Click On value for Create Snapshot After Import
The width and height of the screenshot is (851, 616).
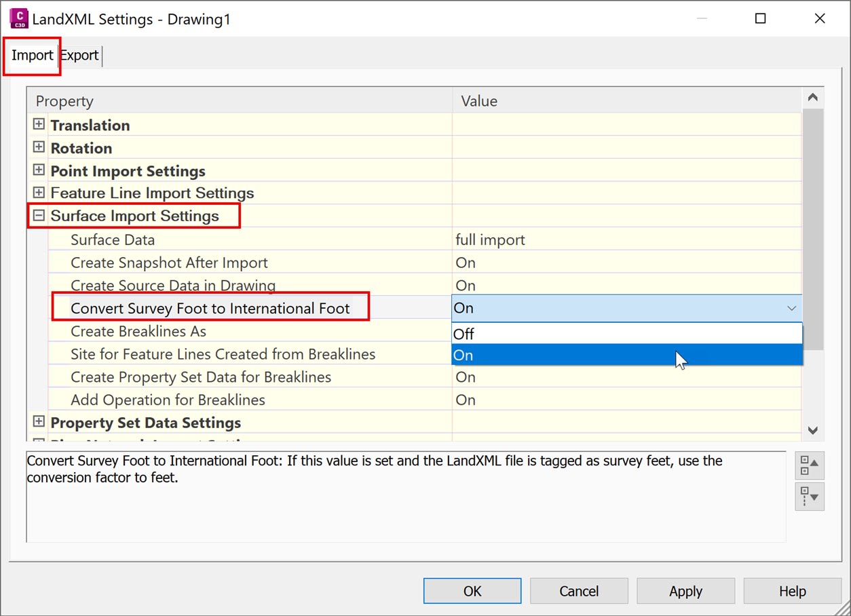click(466, 263)
